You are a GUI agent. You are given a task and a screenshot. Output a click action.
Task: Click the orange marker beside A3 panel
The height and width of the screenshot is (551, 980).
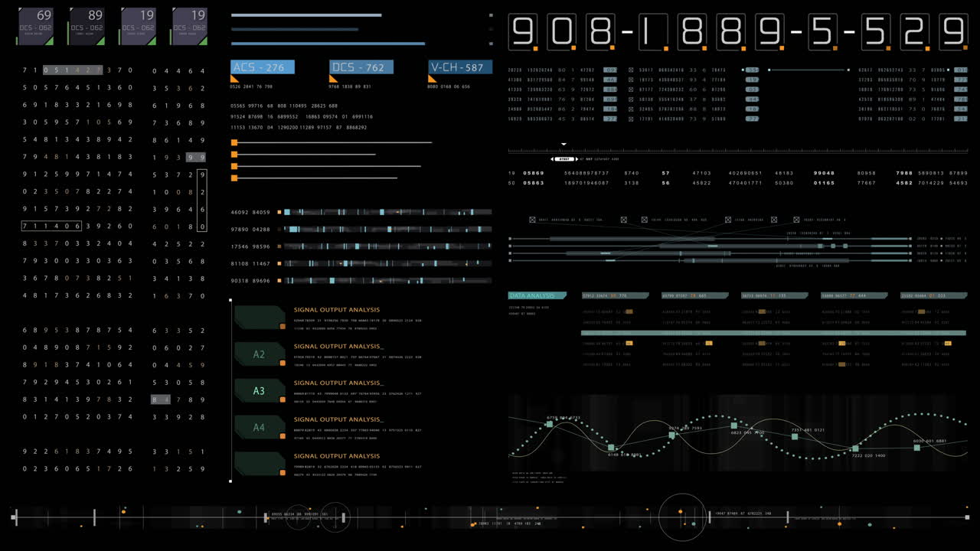pyautogui.click(x=283, y=399)
